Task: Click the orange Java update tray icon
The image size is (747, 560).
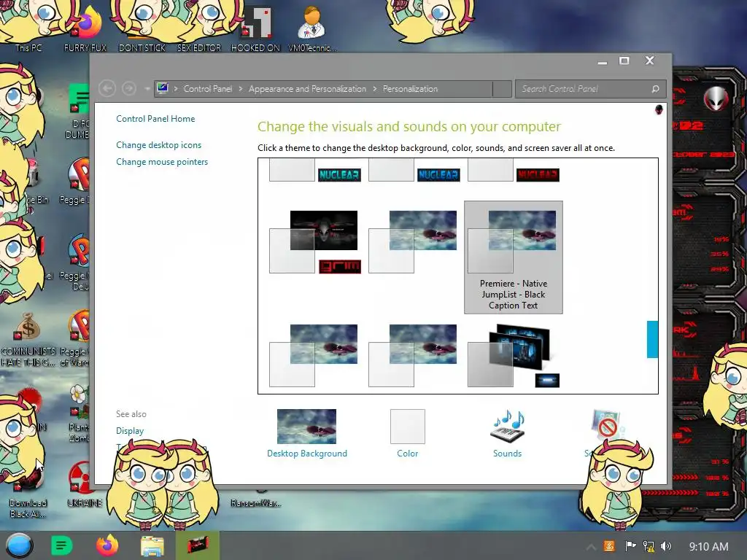Action: pyautogui.click(x=609, y=546)
